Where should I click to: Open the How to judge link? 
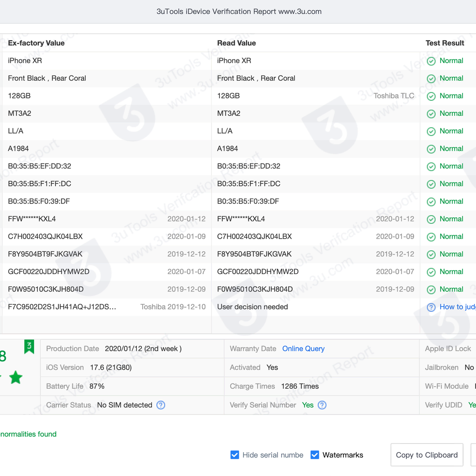click(x=458, y=307)
